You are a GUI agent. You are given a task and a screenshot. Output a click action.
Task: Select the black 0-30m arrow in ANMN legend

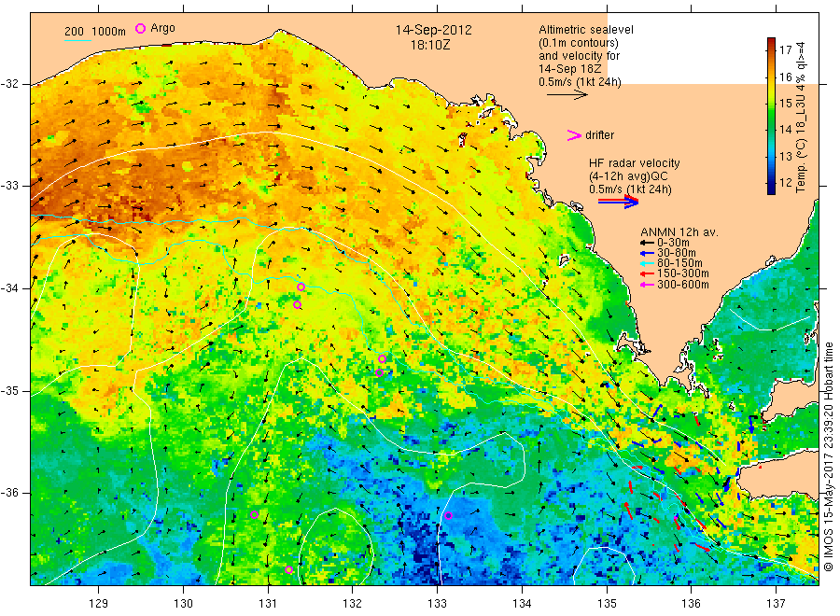click(648, 243)
